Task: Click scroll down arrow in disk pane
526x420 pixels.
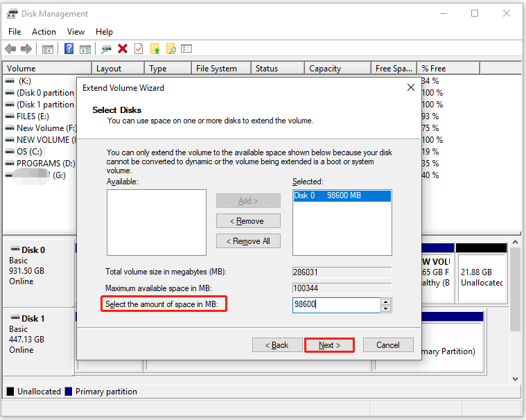Action: pyautogui.click(x=516, y=378)
